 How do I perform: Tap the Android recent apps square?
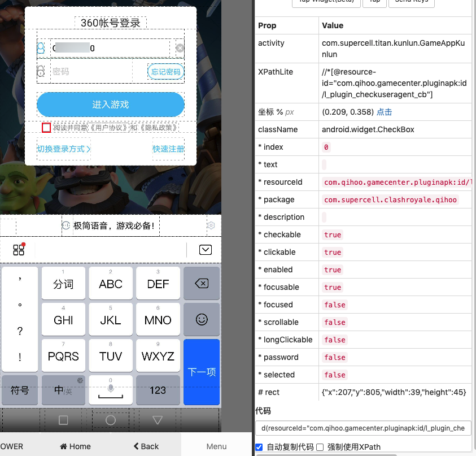point(63,420)
